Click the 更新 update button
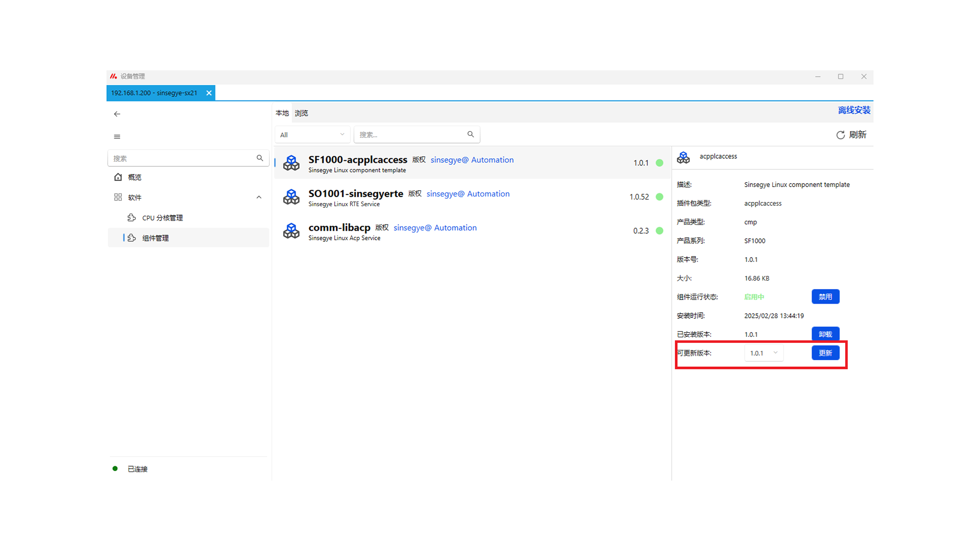This screenshot has width=980, height=551. pyautogui.click(x=825, y=353)
